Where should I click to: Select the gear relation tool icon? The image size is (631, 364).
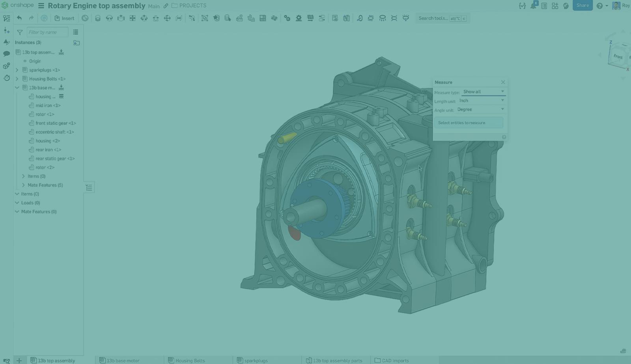pos(287,18)
